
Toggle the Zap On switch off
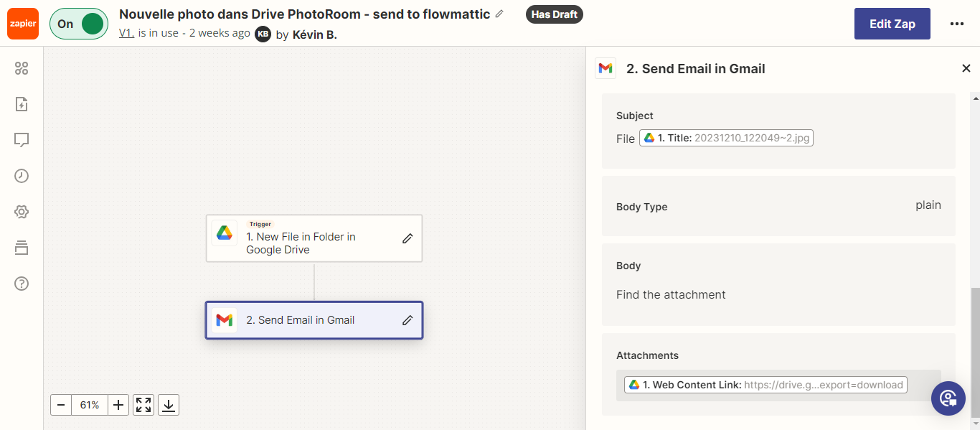coord(77,24)
